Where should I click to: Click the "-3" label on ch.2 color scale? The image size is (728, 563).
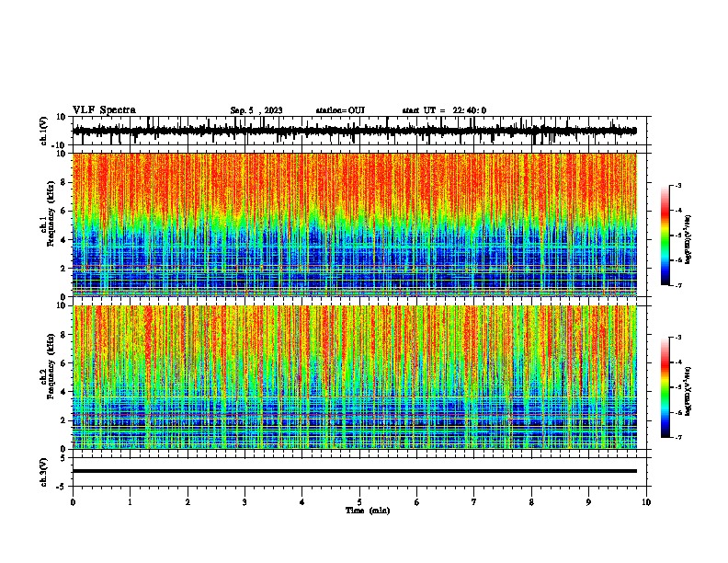[677, 338]
